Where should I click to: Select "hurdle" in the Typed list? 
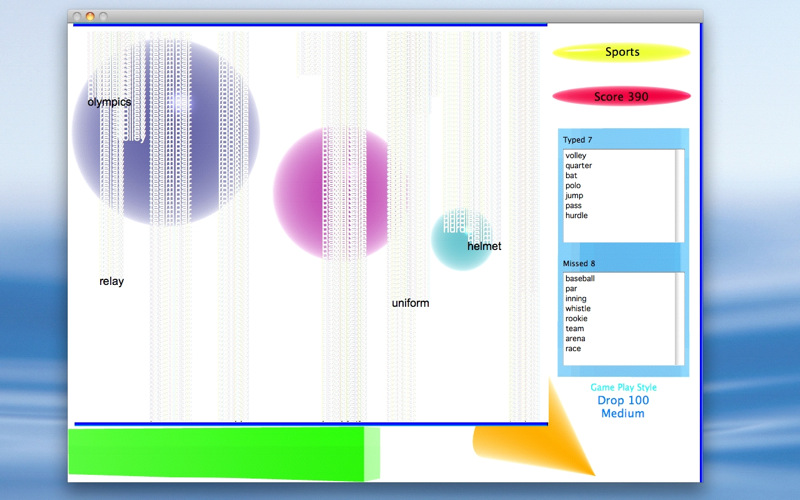pyautogui.click(x=576, y=216)
